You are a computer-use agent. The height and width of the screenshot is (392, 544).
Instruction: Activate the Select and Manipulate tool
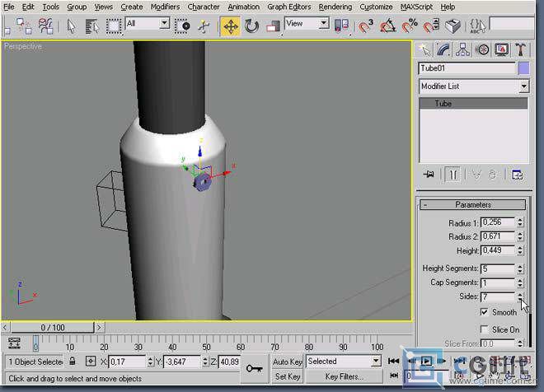204,26
